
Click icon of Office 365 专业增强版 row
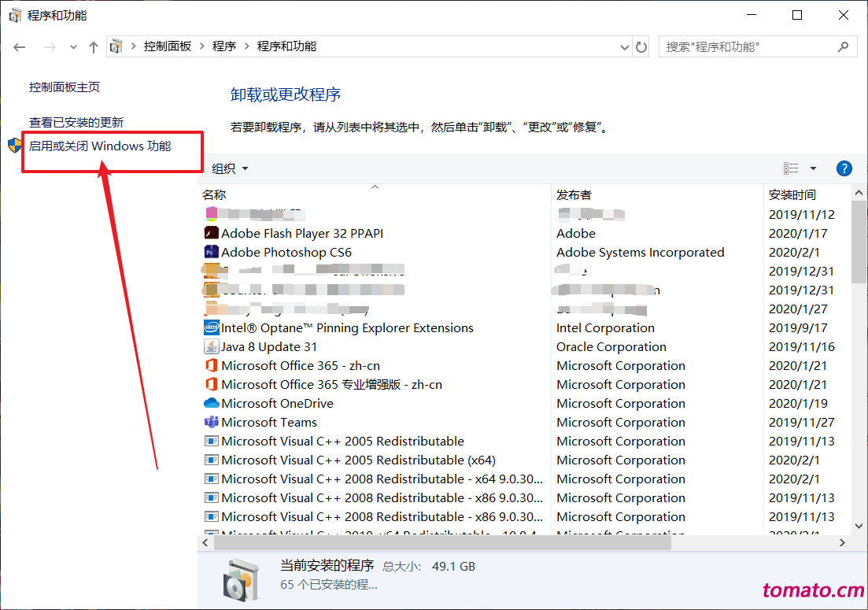pos(212,384)
